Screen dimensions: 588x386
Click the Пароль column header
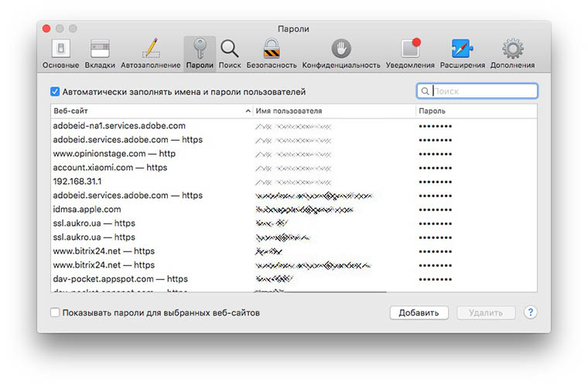pos(473,111)
